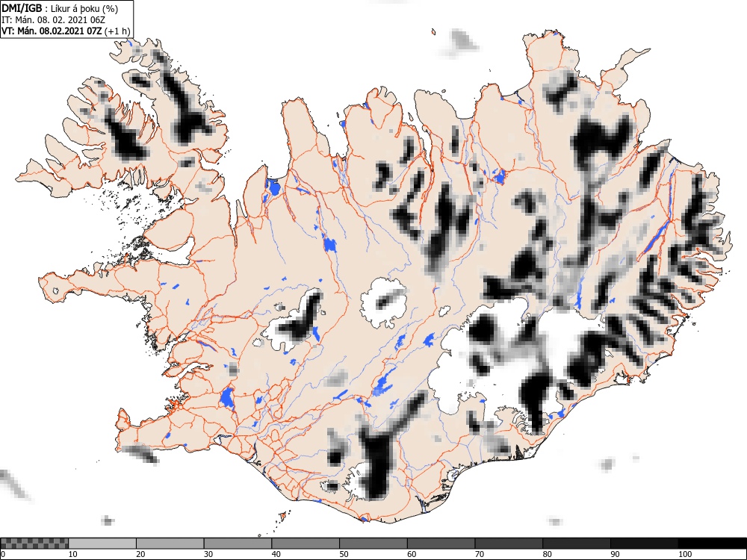747x560 pixels.
Task: Click the 50-60 dark gray legend swatch
Action: (373, 544)
